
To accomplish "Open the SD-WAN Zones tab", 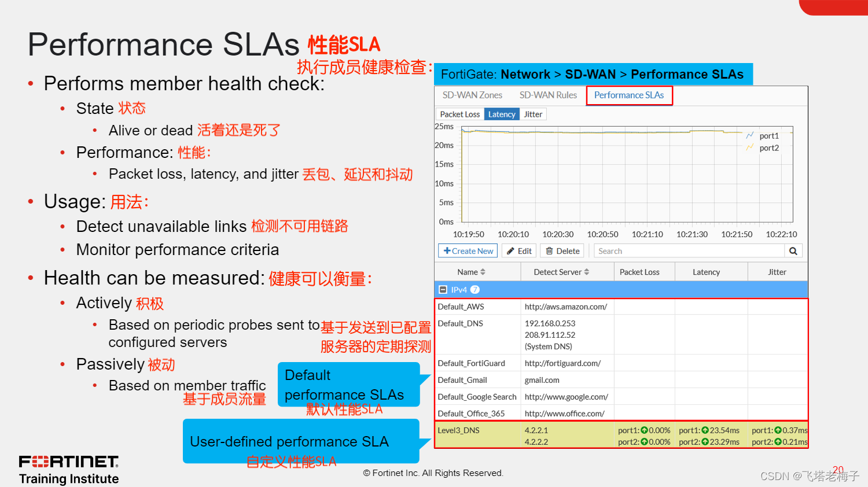I will click(x=472, y=95).
